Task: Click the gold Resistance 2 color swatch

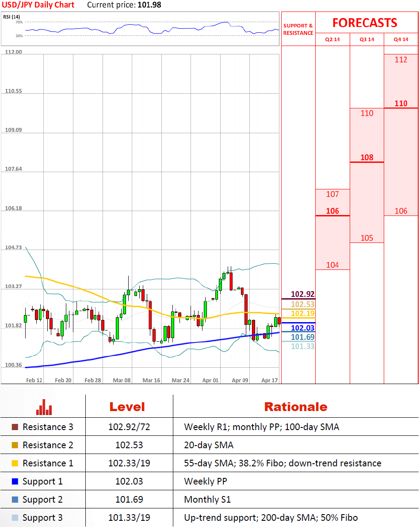Action: click(x=15, y=445)
